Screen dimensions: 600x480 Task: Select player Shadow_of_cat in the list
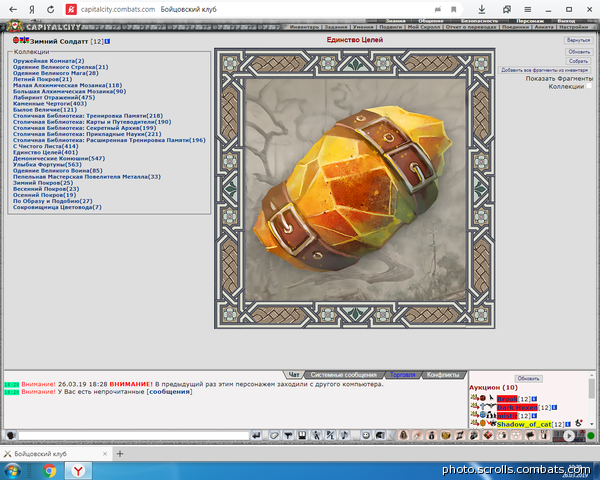tap(524, 424)
